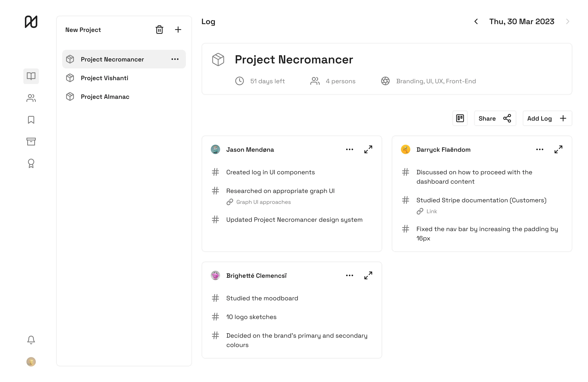Select Project Almanac in project list
The height and width of the screenshot is (382, 588).
(105, 97)
